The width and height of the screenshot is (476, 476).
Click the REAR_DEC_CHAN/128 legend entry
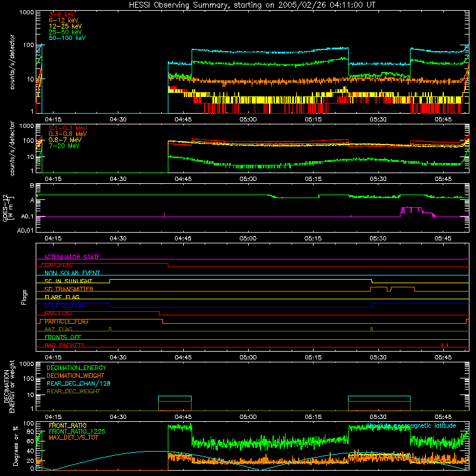(x=79, y=383)
